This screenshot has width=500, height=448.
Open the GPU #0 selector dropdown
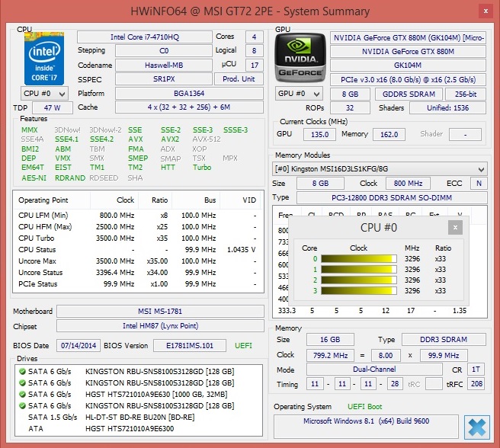299,94
